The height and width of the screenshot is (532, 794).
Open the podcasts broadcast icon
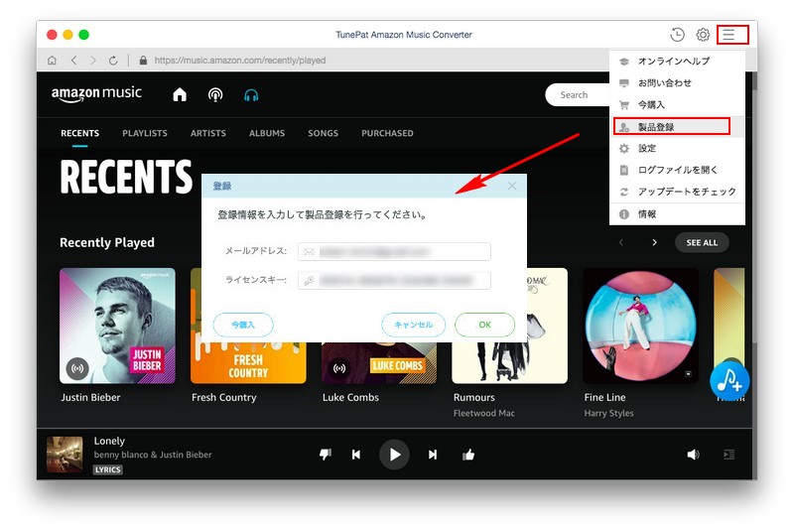215,94
